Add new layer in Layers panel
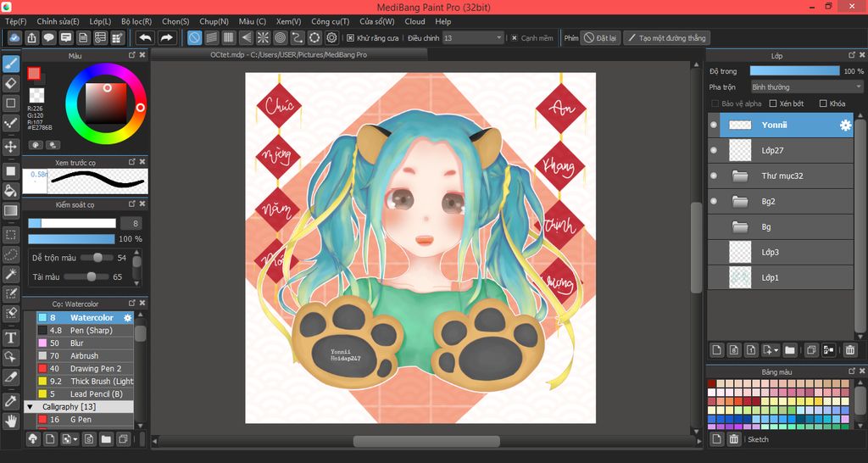This screenshot has height=463, width=868. click(717, 350)
